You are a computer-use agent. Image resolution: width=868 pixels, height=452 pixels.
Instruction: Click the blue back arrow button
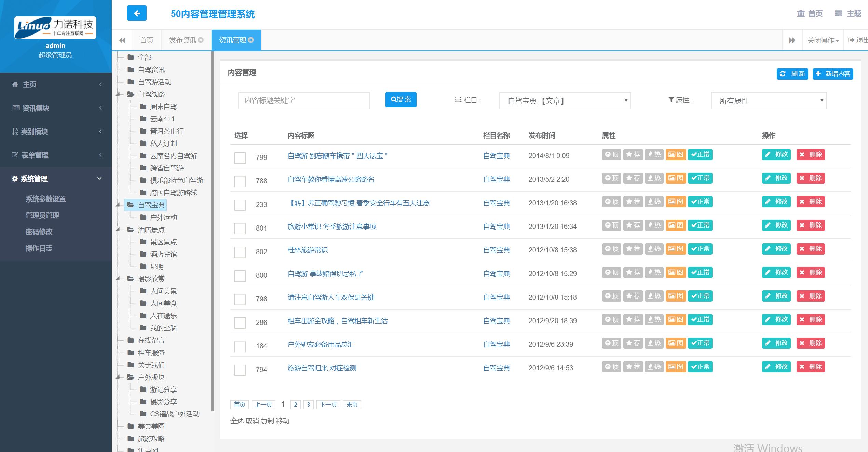[x=137, y=13]
